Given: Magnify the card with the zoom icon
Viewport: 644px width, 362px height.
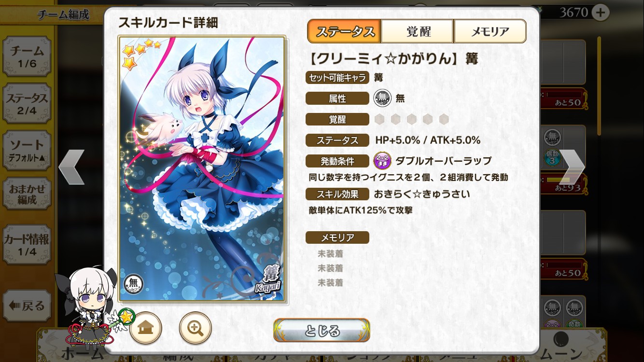Looking at the screenshot, I should [196, 328].
